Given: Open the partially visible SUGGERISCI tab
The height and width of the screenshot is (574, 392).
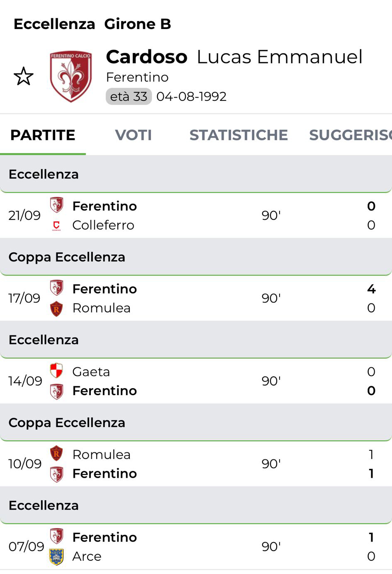Looking at the screenshot, I should (x=350, y=135).
